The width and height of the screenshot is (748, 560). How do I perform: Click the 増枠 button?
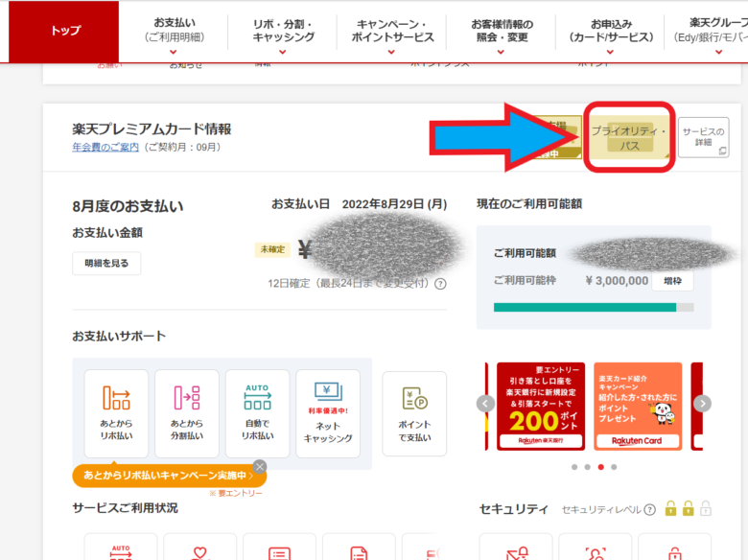pos(672,281)
